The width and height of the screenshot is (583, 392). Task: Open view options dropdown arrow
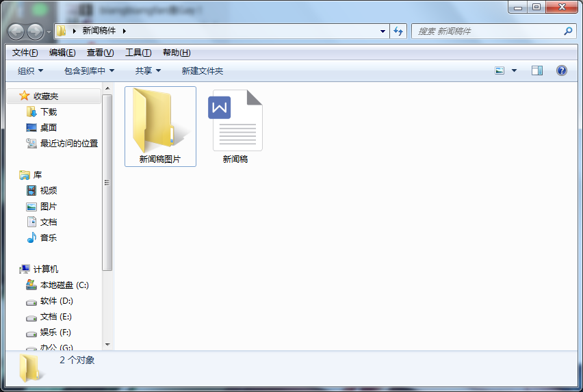[515, 70]
